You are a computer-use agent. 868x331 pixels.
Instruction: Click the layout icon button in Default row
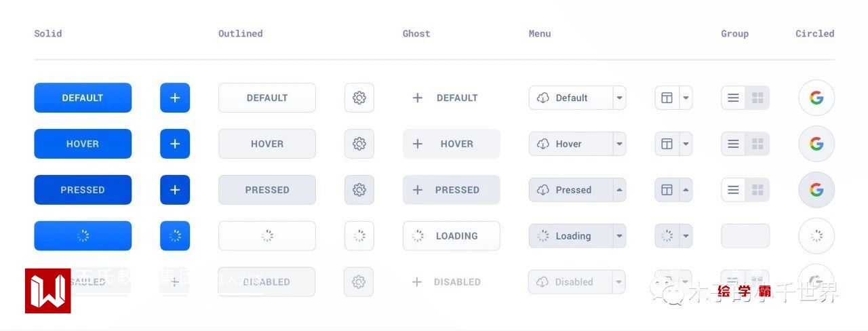667,98
